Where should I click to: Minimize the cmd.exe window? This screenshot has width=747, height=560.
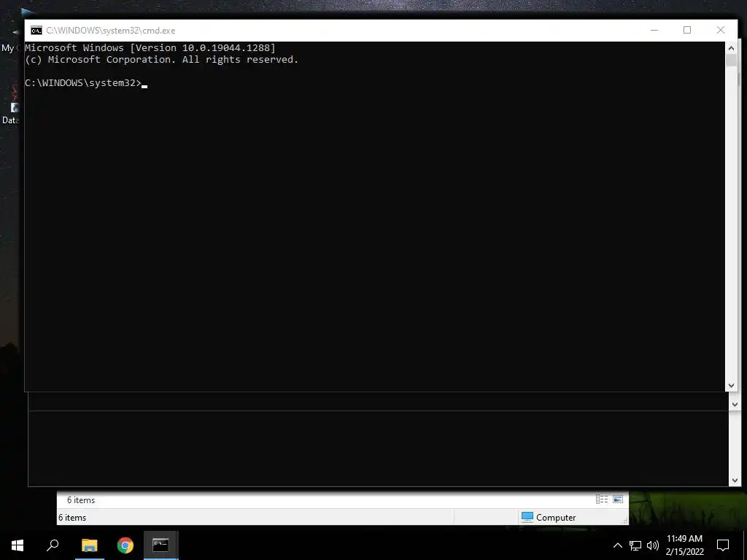(x=654, y=30)
